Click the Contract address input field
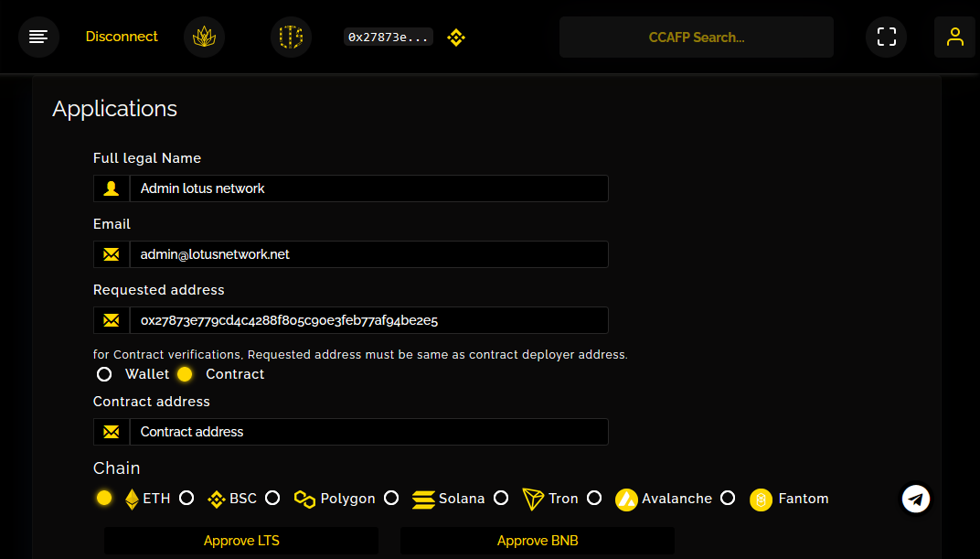 click(368, 432)
